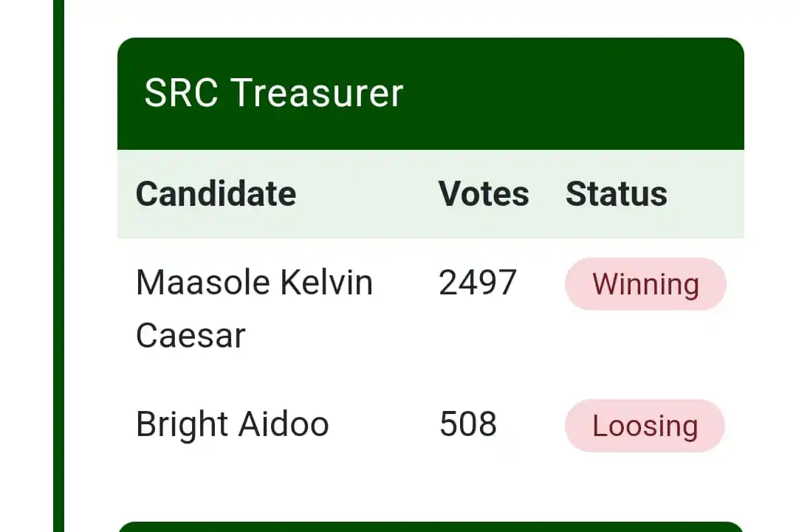Click the SRC Treasurer card header
796x532 pixels.
[x=430, y=94]
